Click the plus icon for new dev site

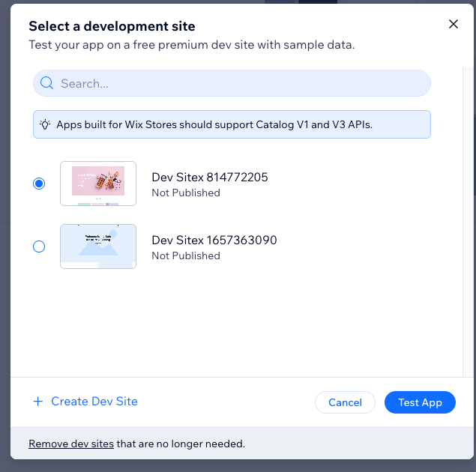[x=38, y=402]
